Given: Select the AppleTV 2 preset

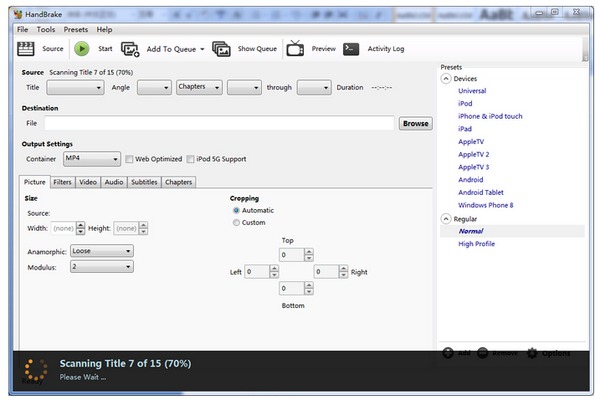Looking at the screenshot, I should coord(474,155).
